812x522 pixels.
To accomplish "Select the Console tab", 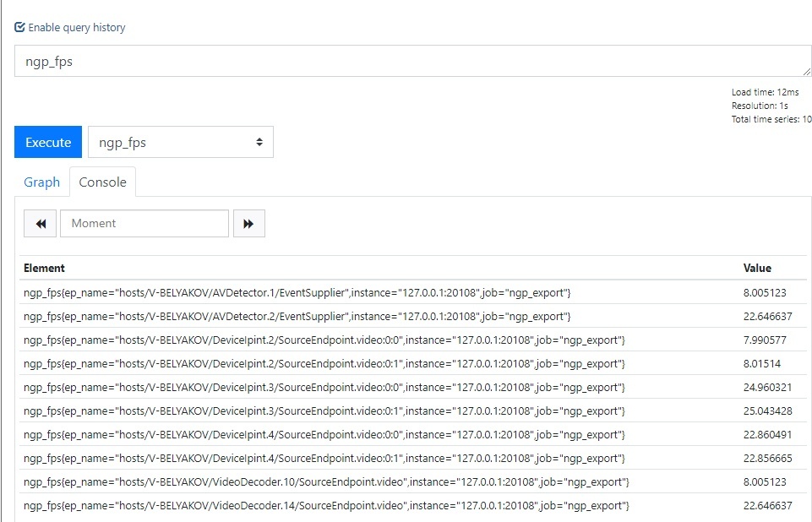I will coord(102,182).
